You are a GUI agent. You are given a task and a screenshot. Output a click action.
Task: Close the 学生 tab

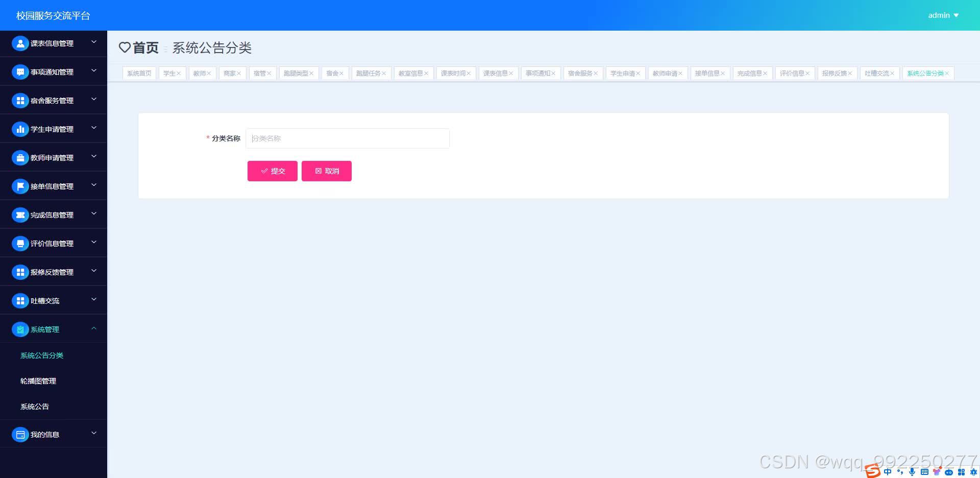click(179, 74)
